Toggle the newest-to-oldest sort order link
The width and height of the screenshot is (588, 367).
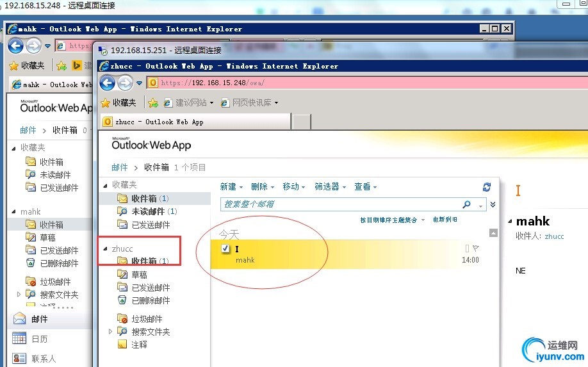445,220
